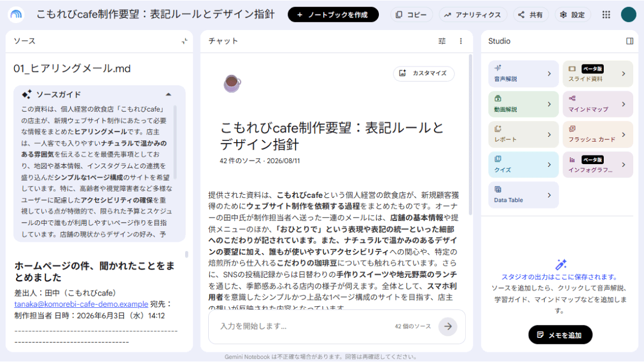Create クイズ
This screenshot has width=644, height=362.
[x=524, y=165]
